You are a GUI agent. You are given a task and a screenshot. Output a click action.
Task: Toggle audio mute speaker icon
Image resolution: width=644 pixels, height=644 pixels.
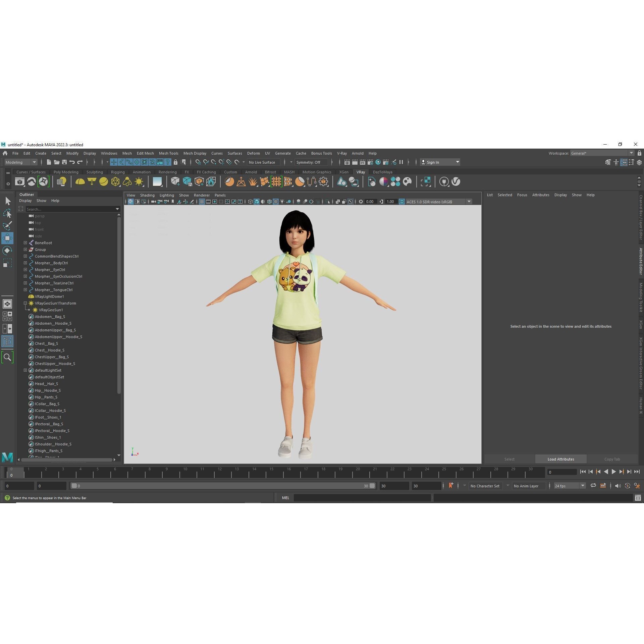[618, 485]
